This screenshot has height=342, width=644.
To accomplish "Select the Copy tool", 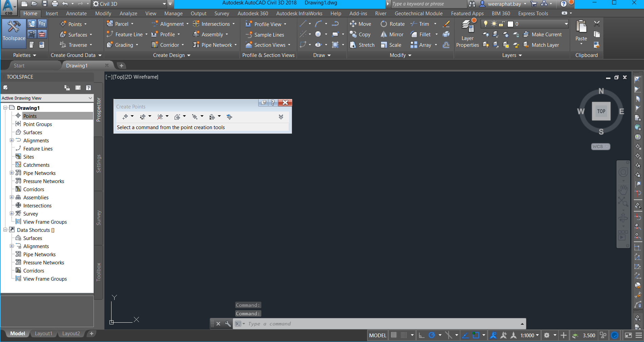I will (x=360, y=35).
